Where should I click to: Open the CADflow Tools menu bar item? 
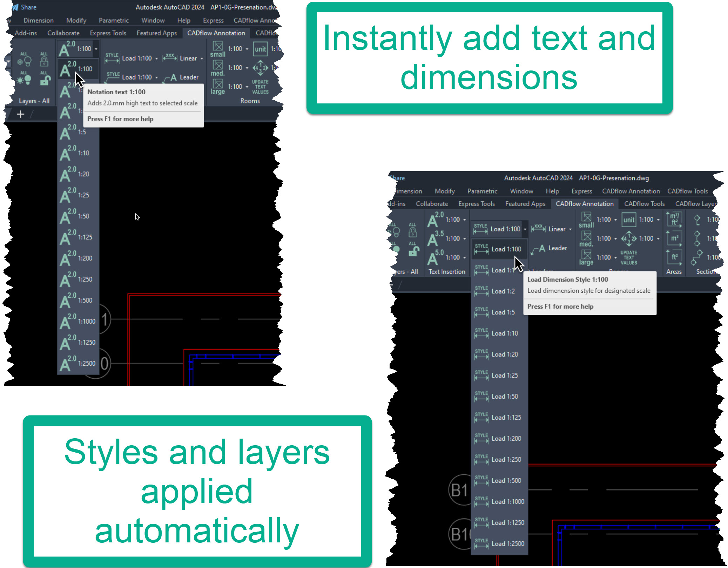tap(687, 191)
